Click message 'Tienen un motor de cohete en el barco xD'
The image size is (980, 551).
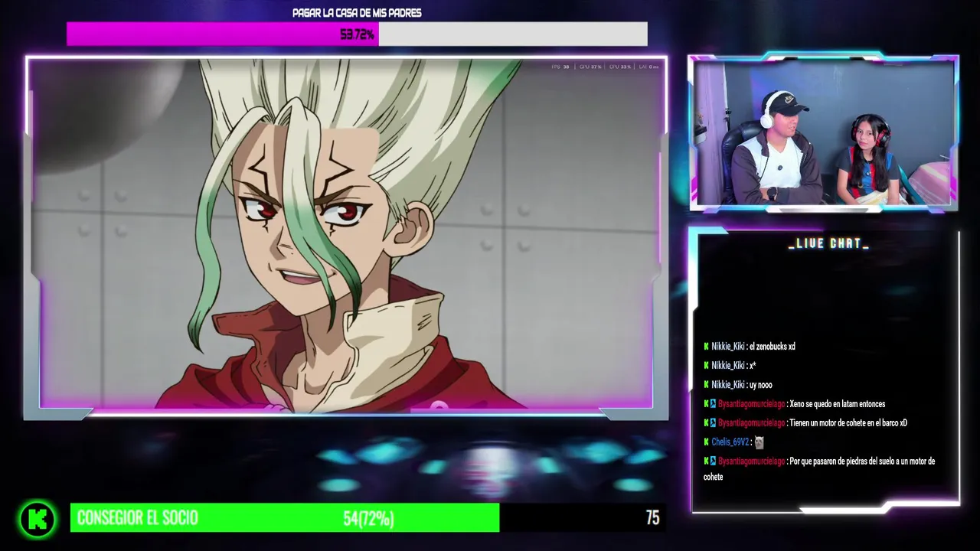848,423
